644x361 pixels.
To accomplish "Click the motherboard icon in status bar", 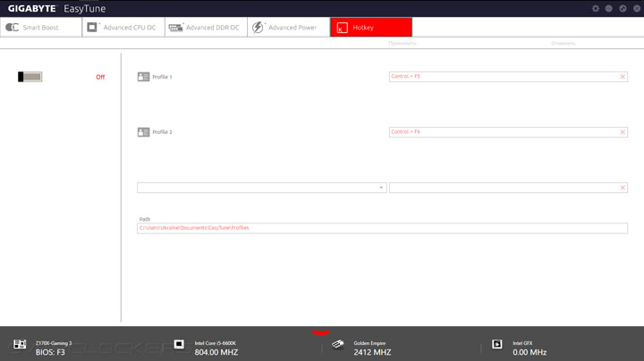I will 20,344.
